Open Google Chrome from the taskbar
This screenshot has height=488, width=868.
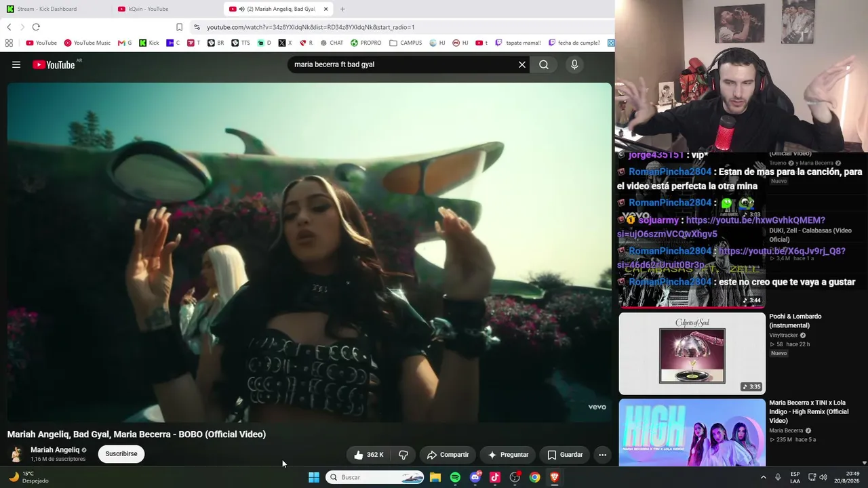(535, 477)
